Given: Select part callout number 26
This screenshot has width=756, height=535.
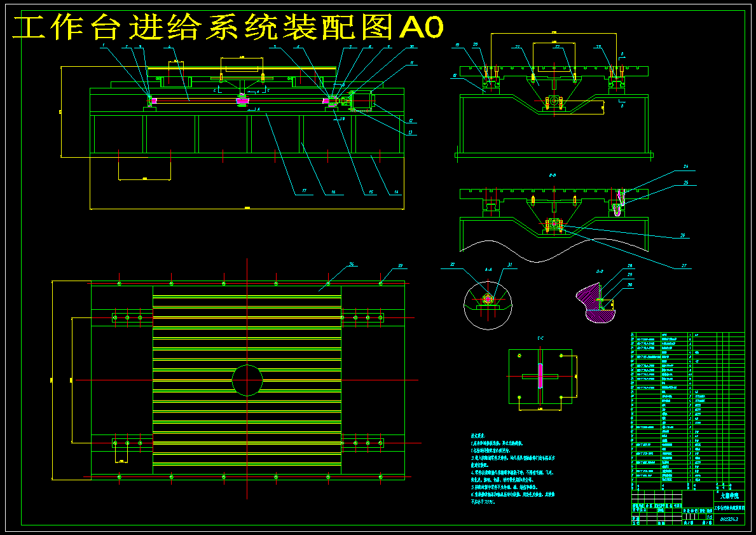Looking at the screenshot, I should pyautogui.click(x=682, y=235).
